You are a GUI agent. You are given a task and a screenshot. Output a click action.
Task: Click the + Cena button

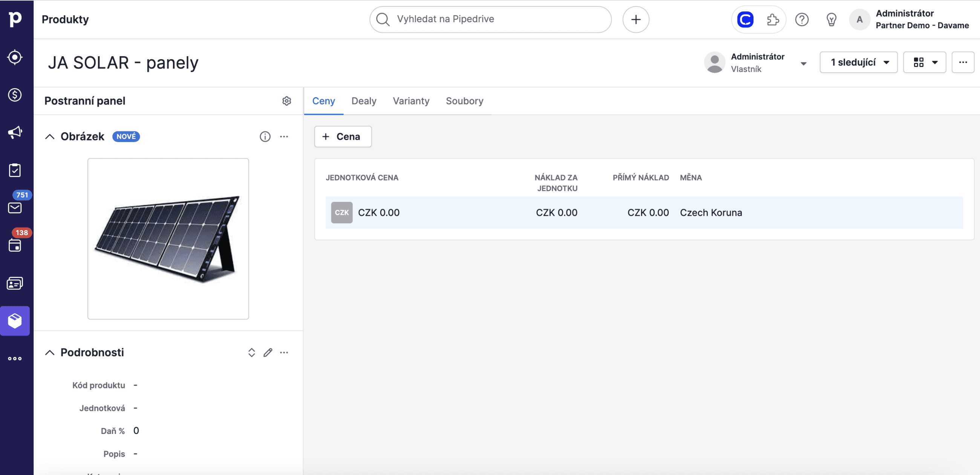[342, 136]
